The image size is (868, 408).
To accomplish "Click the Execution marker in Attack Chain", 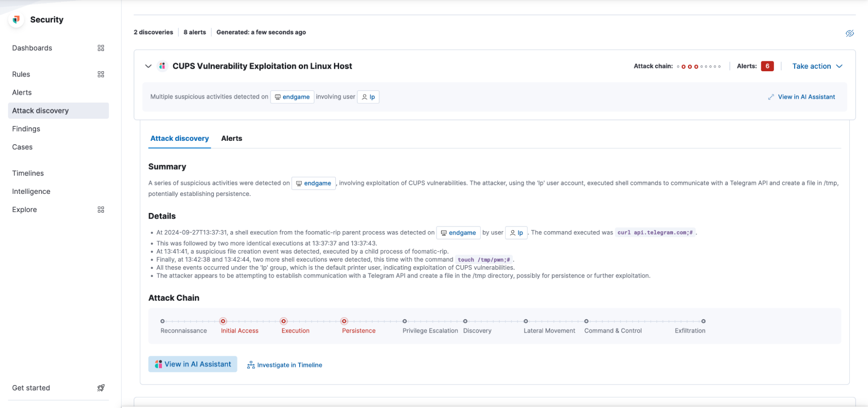I will pos(284,322).
